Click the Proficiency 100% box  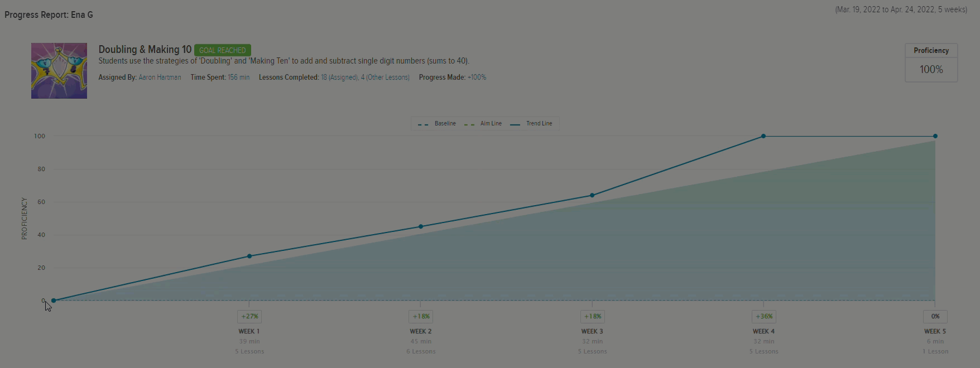tap(931, 63)
